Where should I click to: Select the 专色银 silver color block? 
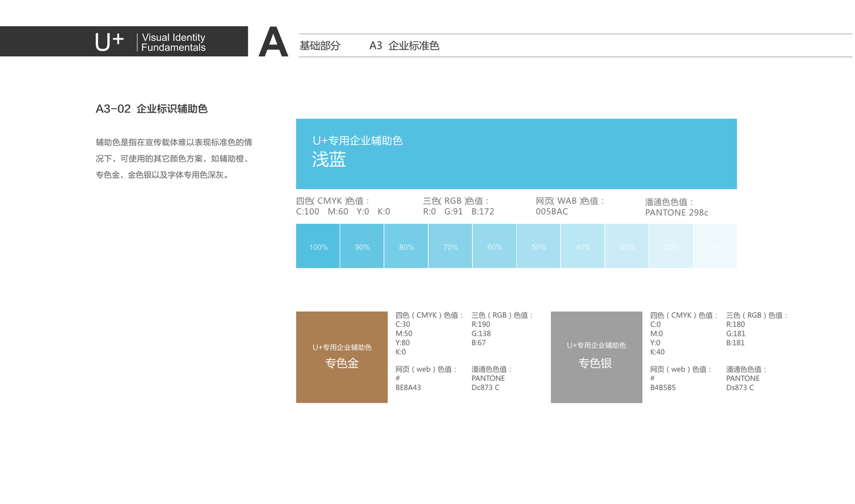point(596,357)
